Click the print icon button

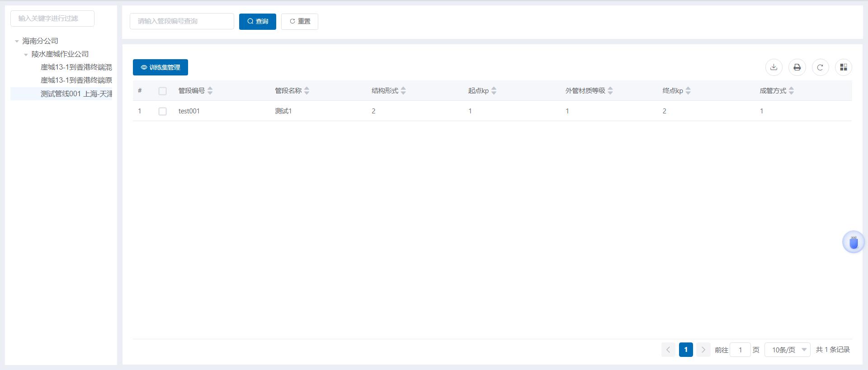tap(797, 67)
